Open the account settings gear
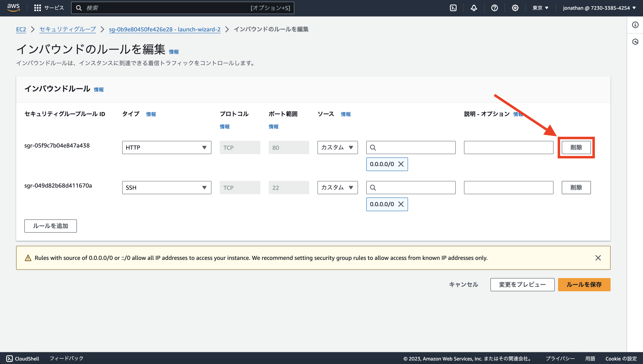 515,8
